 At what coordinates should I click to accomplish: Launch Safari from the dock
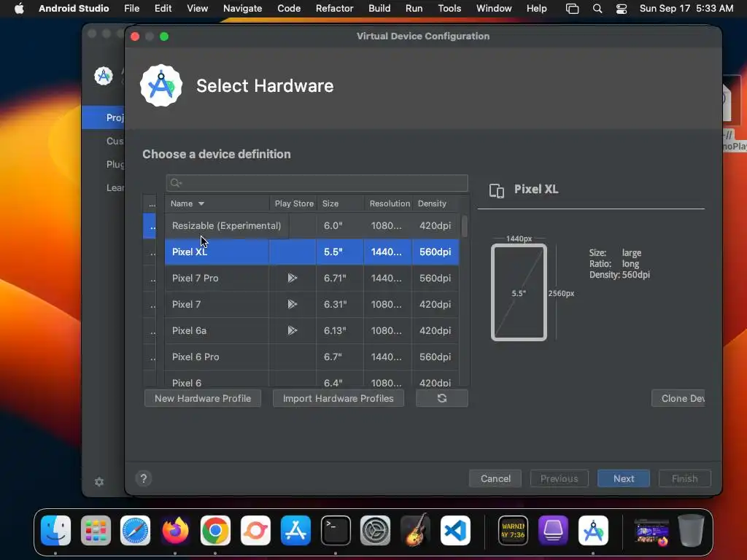[135, 530]
